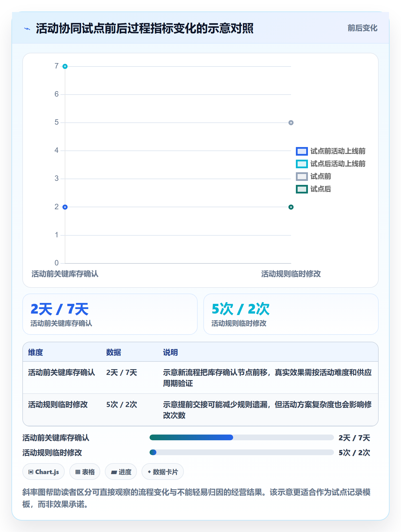Click the 活动前关键库存确认 progress bar

242,437
